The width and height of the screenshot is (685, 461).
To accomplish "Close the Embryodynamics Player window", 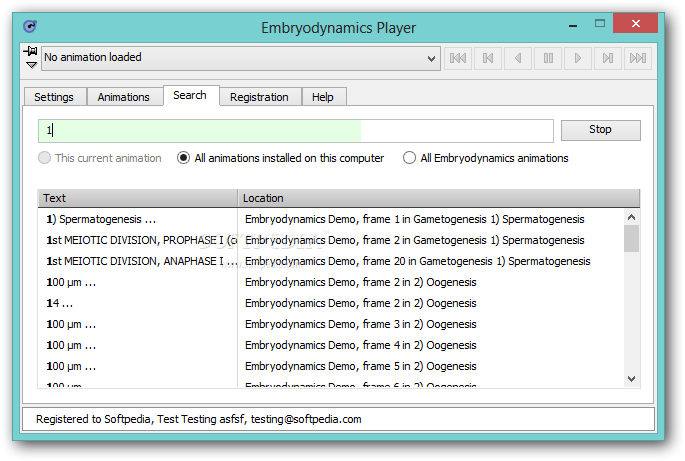I will [636, 24].
